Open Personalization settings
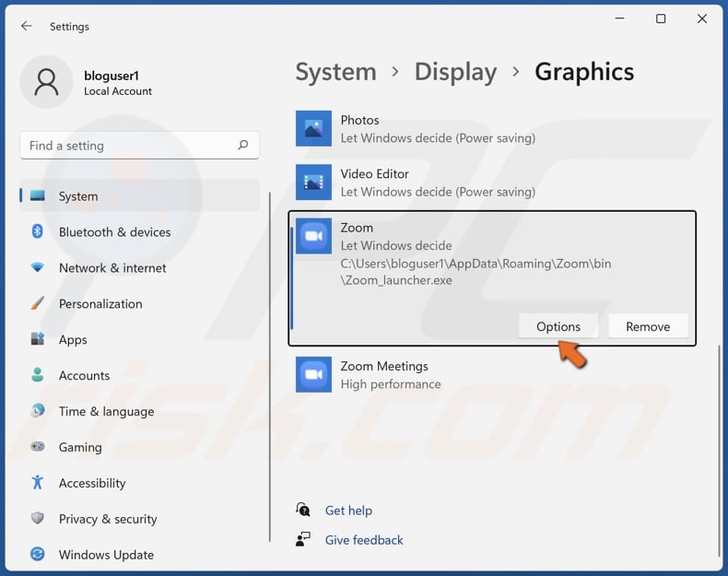The image size is (728, 576). [140, 303]
